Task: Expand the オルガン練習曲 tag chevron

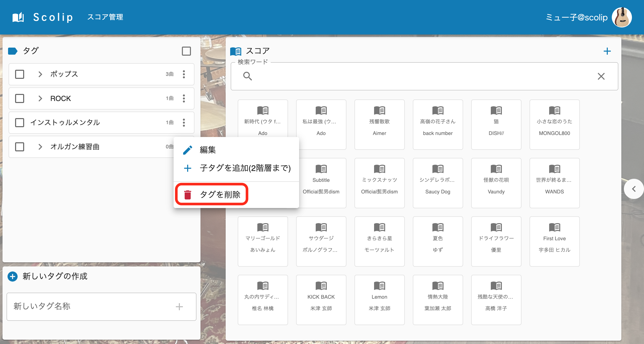Action: [40, 147]
